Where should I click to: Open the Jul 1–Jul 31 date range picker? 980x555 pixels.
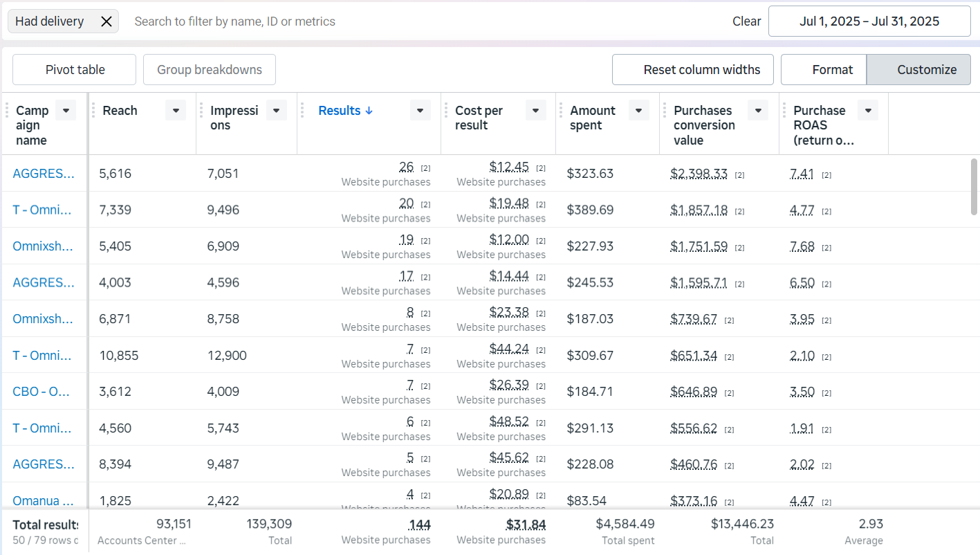click(869, 21)
